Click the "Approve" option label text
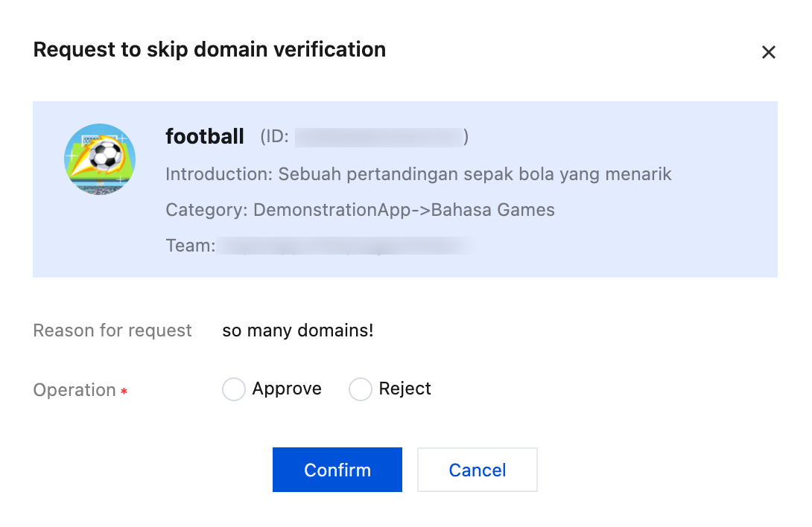 pyautogui.click(x=287, y=389)
